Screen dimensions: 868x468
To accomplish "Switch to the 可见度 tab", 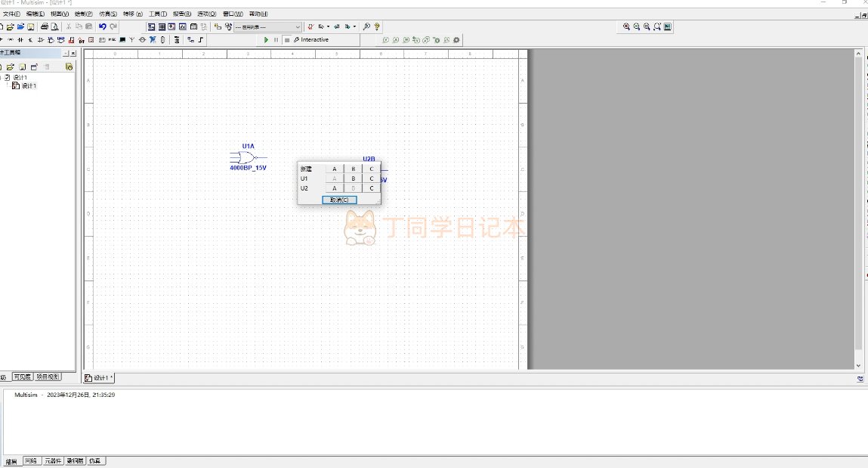I will pos(21,377).
